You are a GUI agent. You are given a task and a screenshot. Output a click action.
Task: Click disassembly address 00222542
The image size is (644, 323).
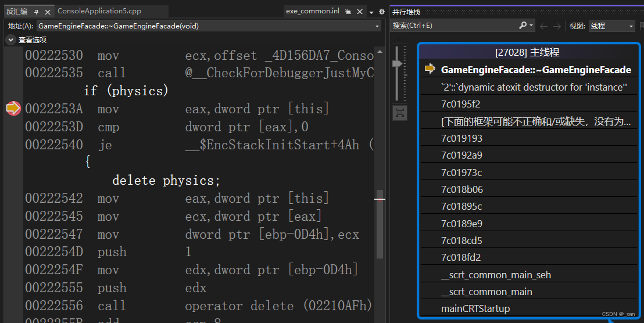54,198
